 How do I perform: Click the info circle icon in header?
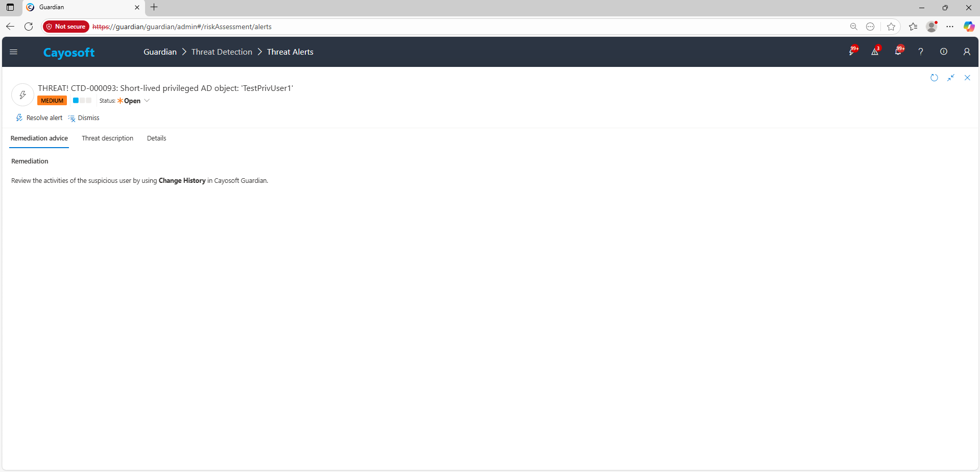pyautogui.click(x=944, y=52)
